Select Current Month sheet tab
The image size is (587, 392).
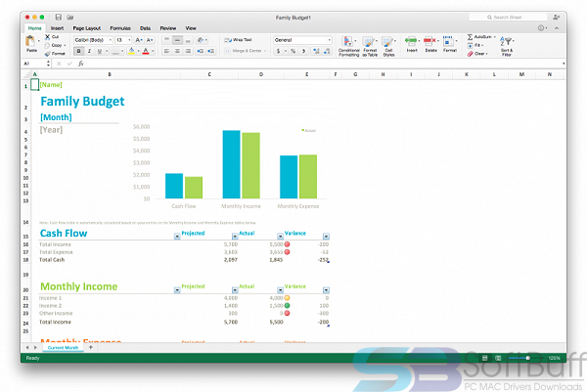click(63, 347)
